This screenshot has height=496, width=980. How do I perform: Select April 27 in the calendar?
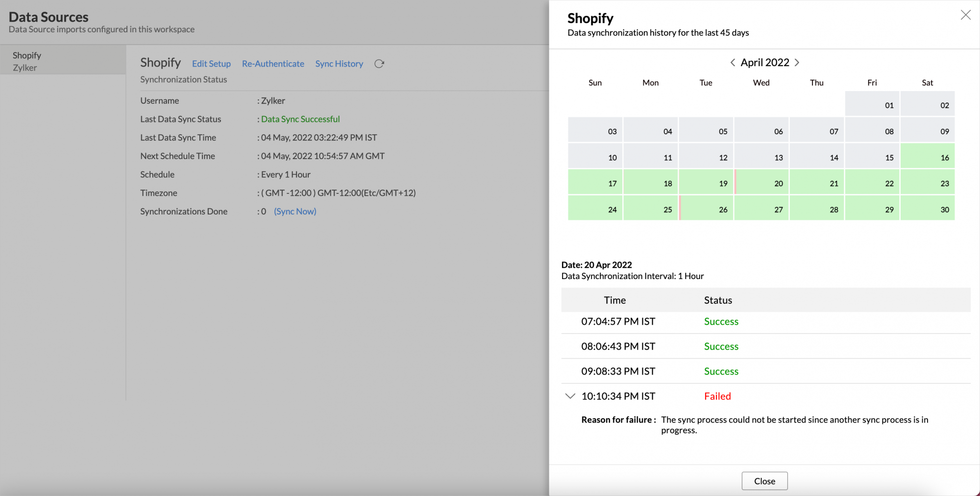pos(761,208)
